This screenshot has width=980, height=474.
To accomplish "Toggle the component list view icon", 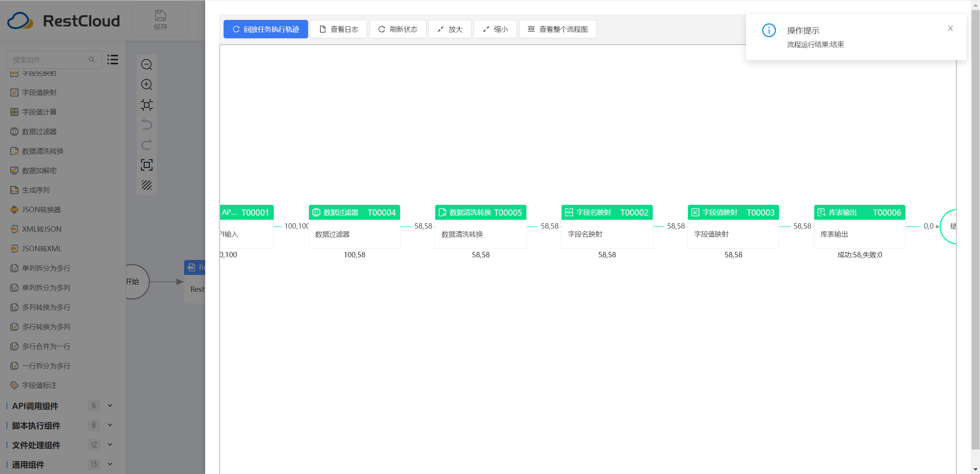I will (x=113, y=60).
